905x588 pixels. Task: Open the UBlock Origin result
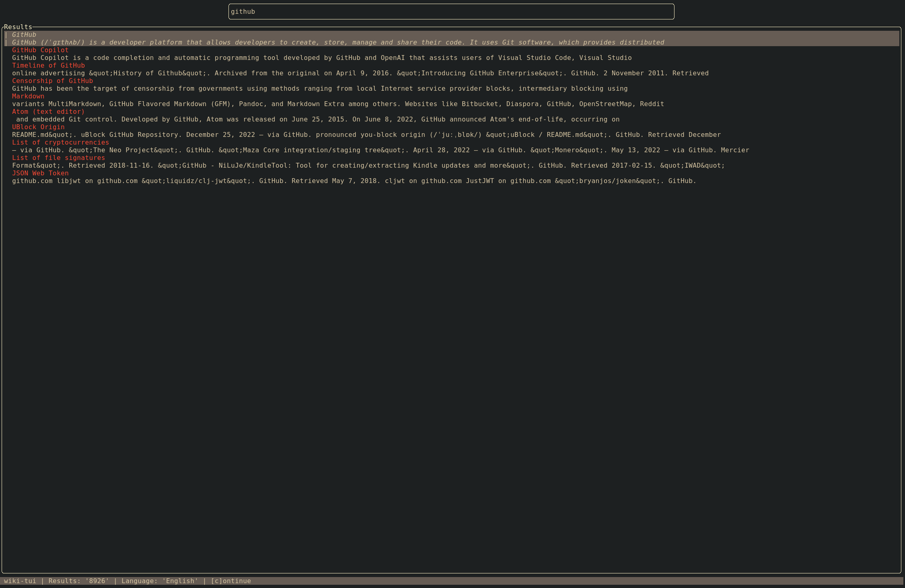[x=38, y=127]
